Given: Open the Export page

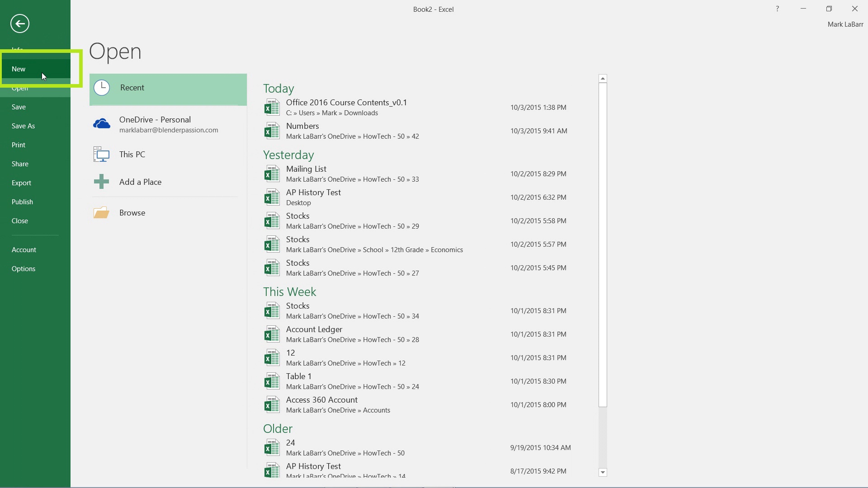Looking at the screenshot, I should (x=35, y=183).
